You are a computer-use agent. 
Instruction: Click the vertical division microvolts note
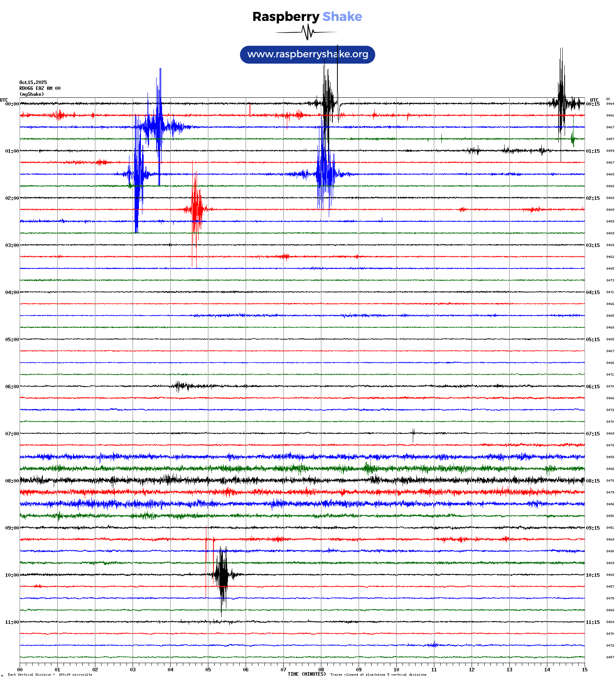pos(50,675)
